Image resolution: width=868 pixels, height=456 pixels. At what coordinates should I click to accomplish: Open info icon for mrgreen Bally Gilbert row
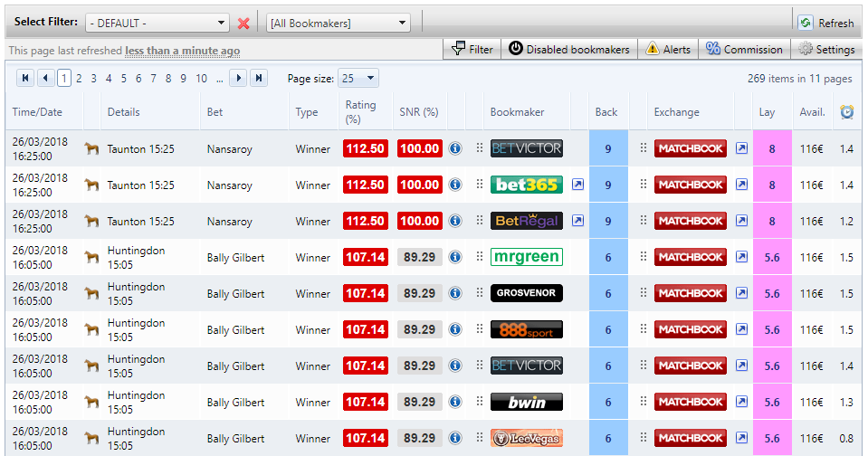click(455, 257)
